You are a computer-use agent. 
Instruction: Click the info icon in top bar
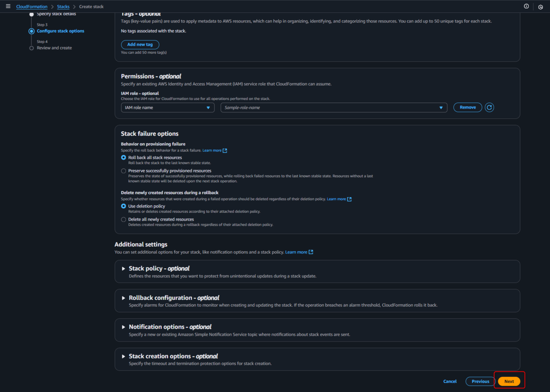[x=526, y=6]
